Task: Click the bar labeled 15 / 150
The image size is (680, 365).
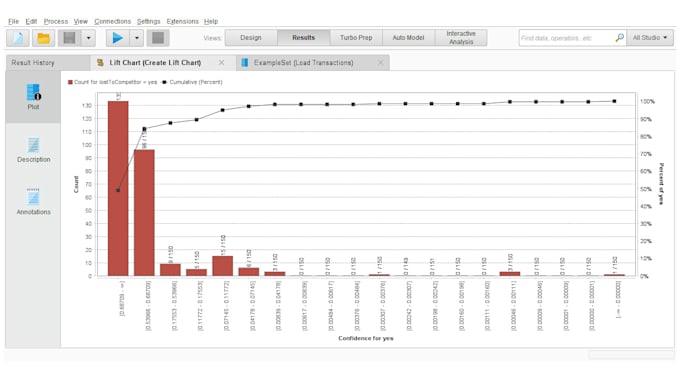Action: [x=223, y=266]
